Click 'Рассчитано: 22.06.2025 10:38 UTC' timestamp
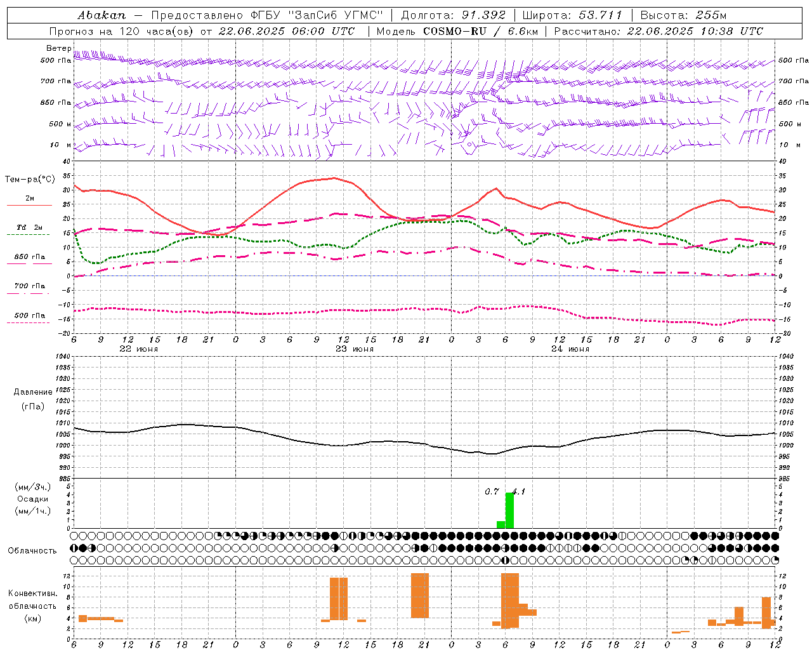 (658, 31)
